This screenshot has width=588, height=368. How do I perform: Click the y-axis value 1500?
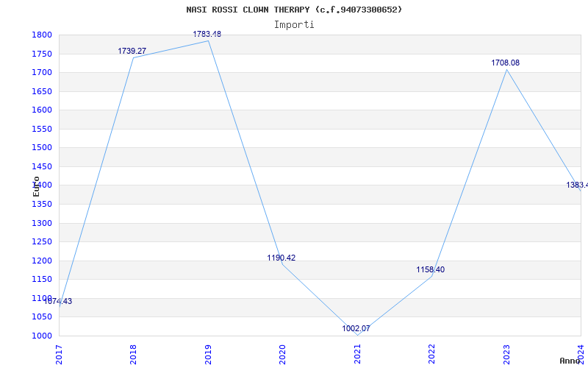click(42, 148)
